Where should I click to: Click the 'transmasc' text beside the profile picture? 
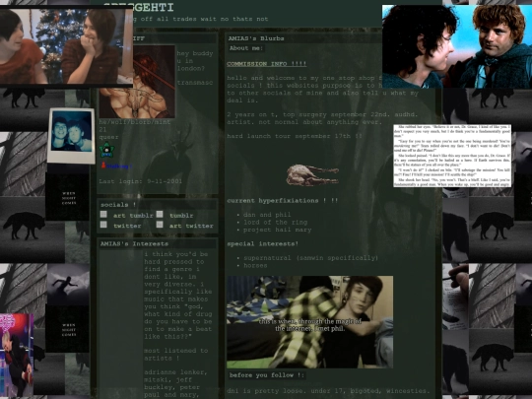195,83
